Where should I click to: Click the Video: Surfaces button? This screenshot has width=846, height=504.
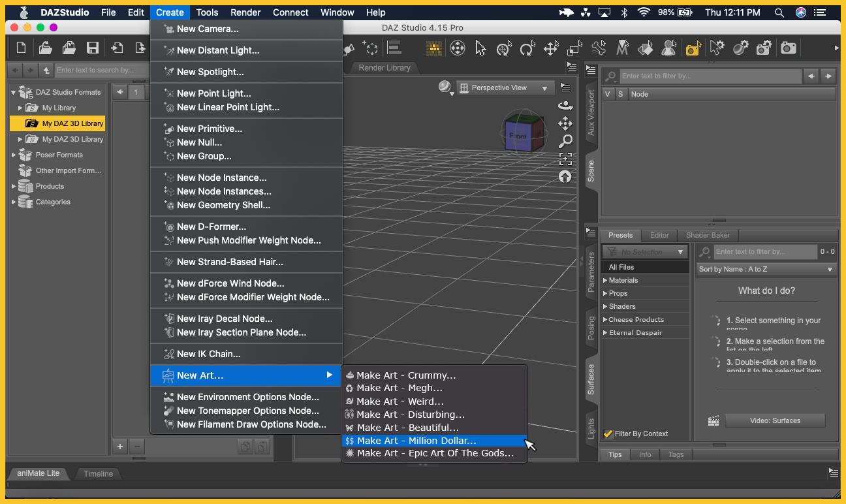pyautogui.click(x=775, y=420)
